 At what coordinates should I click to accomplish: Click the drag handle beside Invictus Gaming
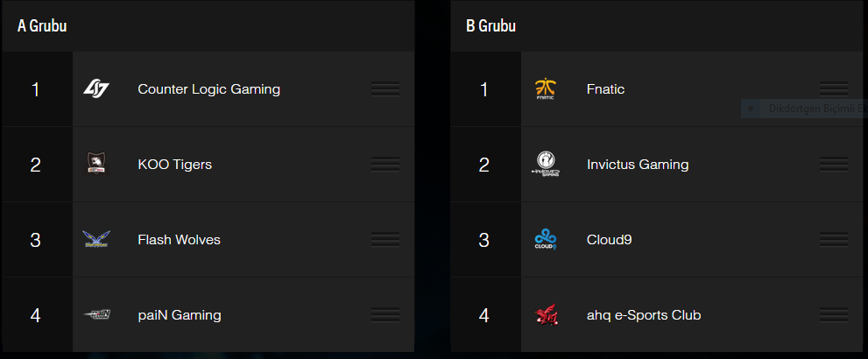834,165
